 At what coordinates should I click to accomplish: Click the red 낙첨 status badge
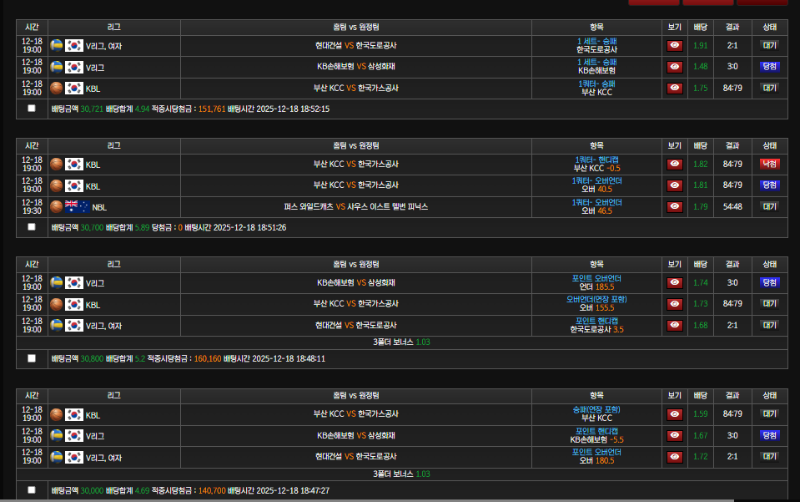point(769,164)
